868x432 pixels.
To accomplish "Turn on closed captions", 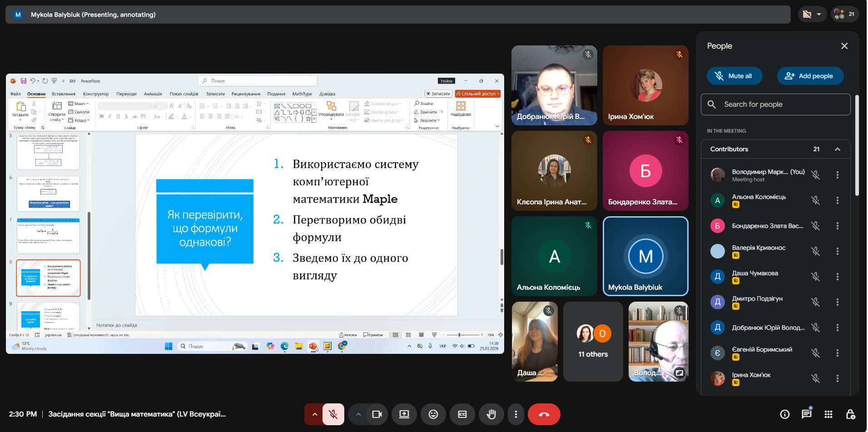I will (462, 414).
